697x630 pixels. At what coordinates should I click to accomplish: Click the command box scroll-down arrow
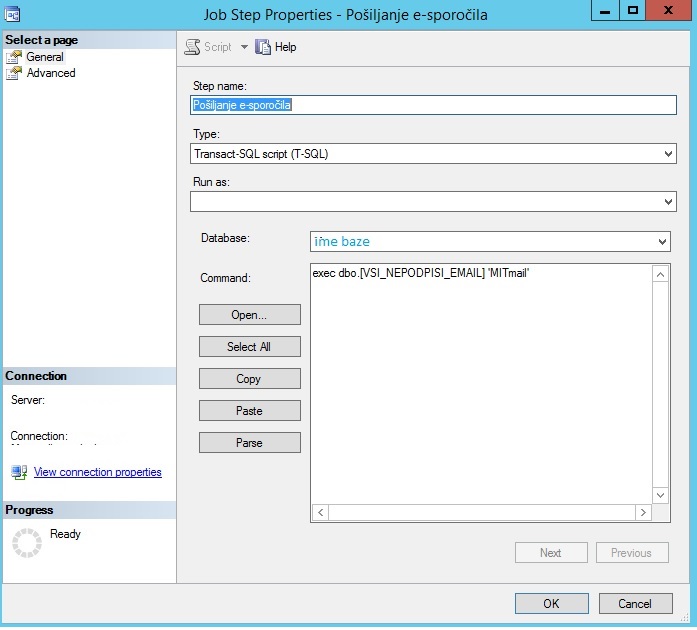(x=661, y=495)
